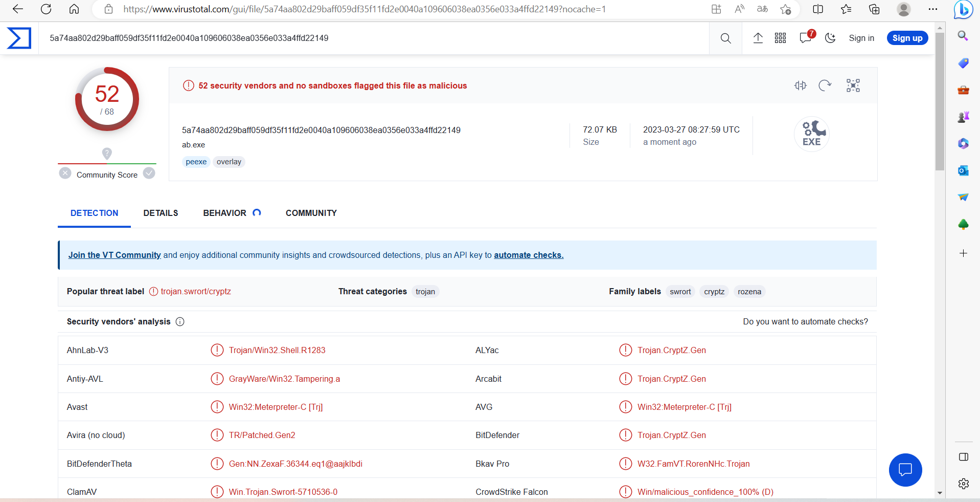Toggle browser split screen
Viewport: 980px width, 502px height.
pos(818,9)
